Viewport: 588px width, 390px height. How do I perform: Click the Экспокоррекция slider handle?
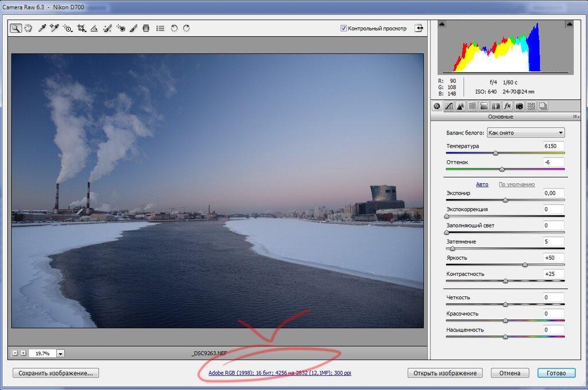click(447, 217)
